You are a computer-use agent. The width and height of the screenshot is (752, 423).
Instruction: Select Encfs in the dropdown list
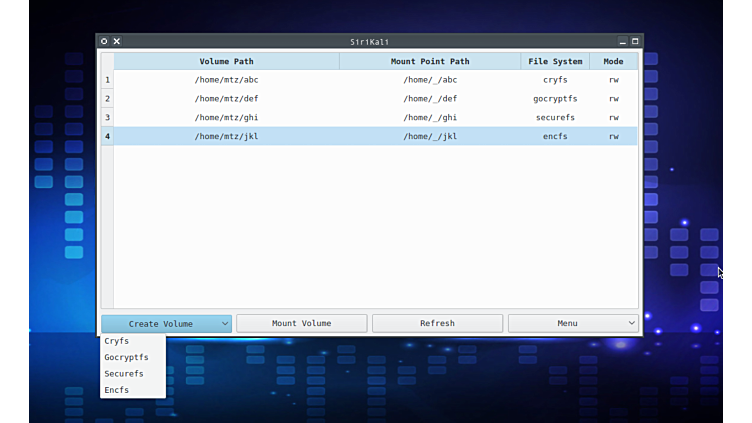[x=117, y=390]
